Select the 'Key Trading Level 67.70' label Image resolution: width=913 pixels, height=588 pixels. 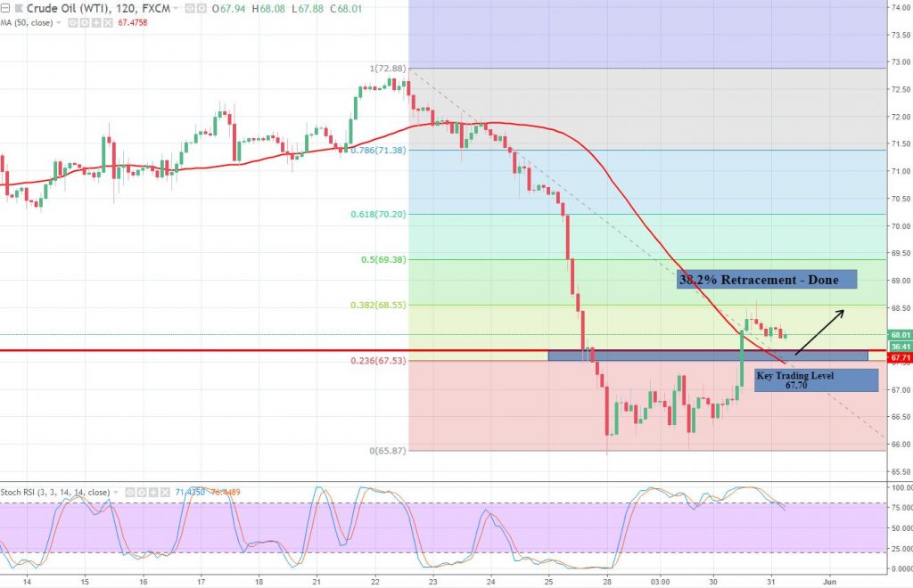tap(816, 381)
